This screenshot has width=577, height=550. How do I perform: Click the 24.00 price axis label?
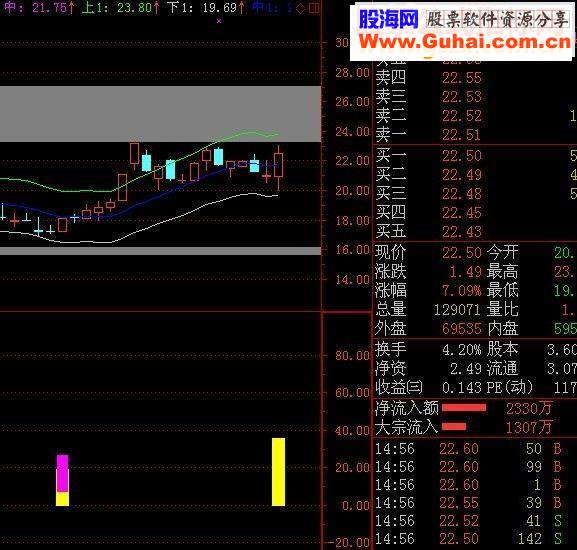pos(352,131)
